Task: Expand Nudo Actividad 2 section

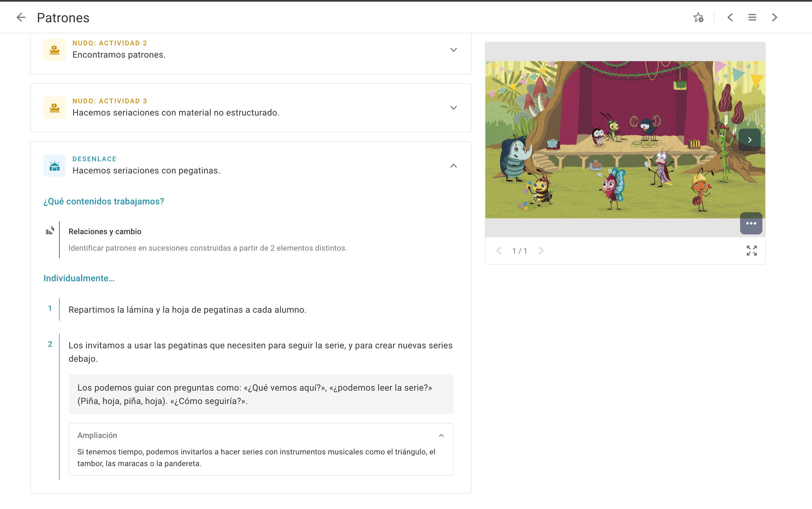Action: 453,50
